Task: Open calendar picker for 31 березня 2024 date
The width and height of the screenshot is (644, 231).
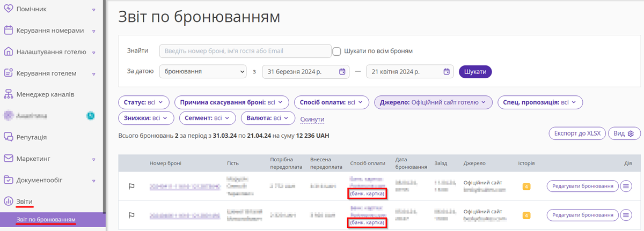Action: (x=342, y=72)
